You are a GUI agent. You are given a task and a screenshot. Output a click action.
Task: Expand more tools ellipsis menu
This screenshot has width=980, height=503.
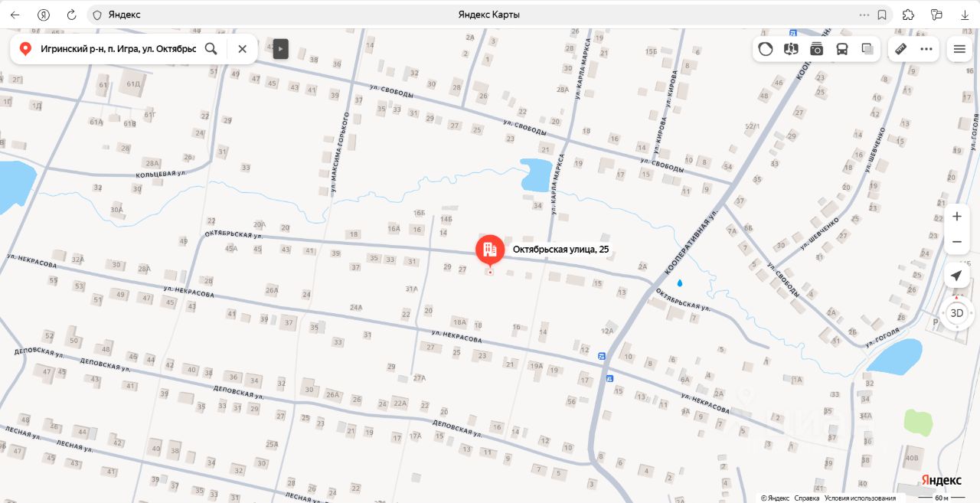tap(926, 49)
